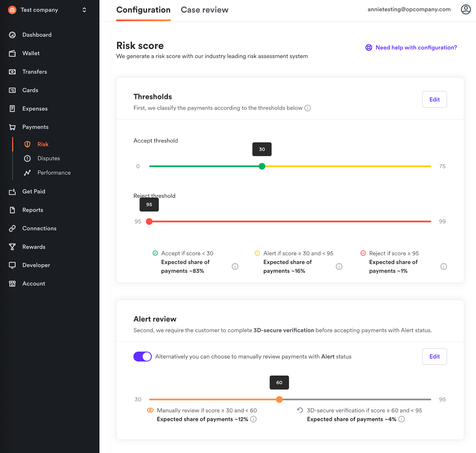Open Disputes under Payments
Image resolution: width=476 pixels, height=453 pixels.
[48, 158]
